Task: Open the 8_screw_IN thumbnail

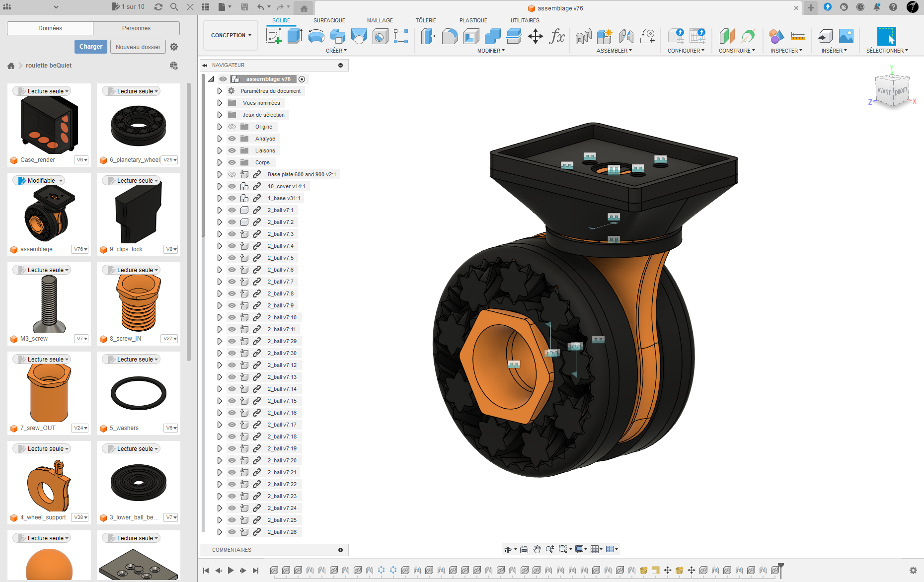Action: pyautogui.click(x=139, y=303)
